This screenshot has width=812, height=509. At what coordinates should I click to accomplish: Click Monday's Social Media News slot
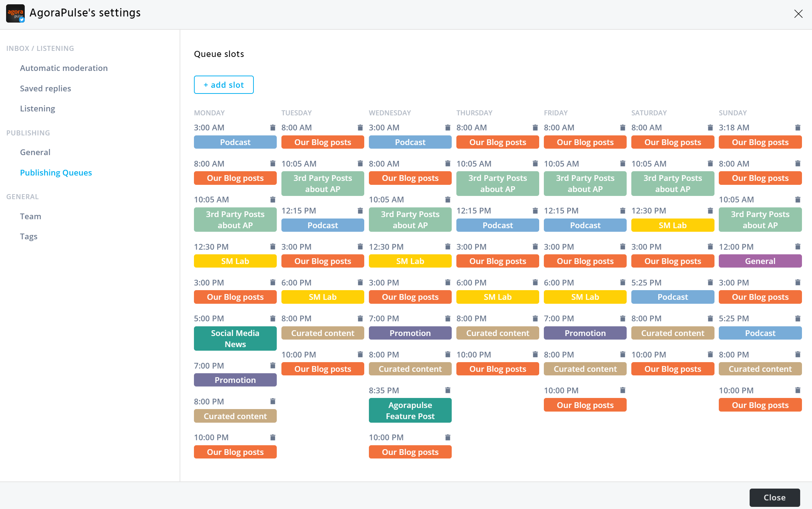click(x=235, y=338)
